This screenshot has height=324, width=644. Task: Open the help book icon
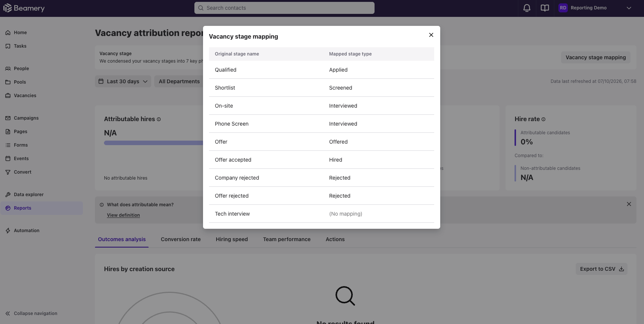click(545, 8)
